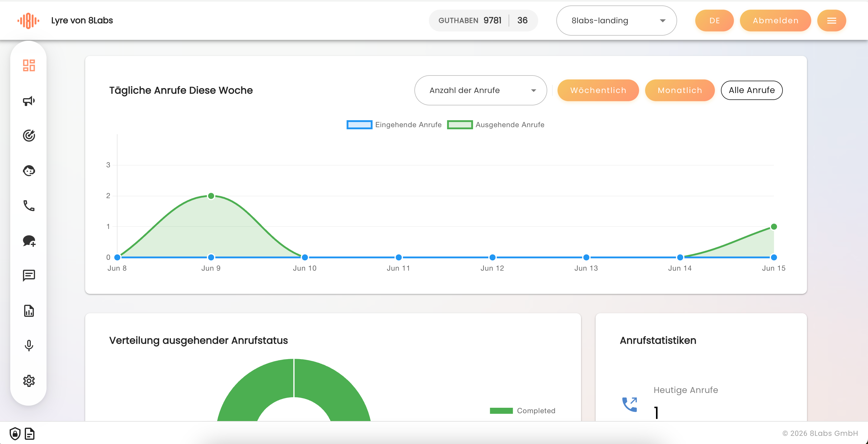Open campaigns megaphone icon in sidebar
868x444 pixels.
coord(29,101)
